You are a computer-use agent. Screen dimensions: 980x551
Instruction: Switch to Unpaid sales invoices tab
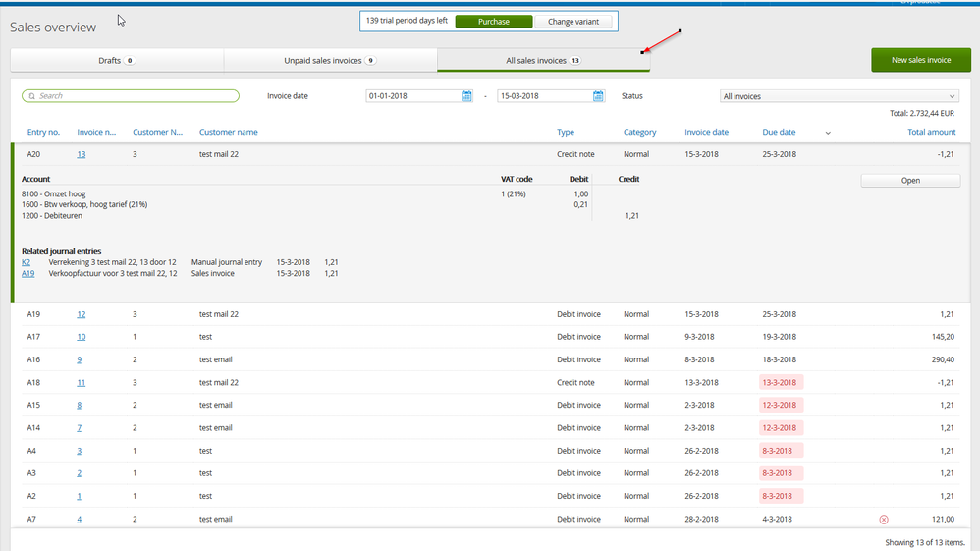pos(330,61)
